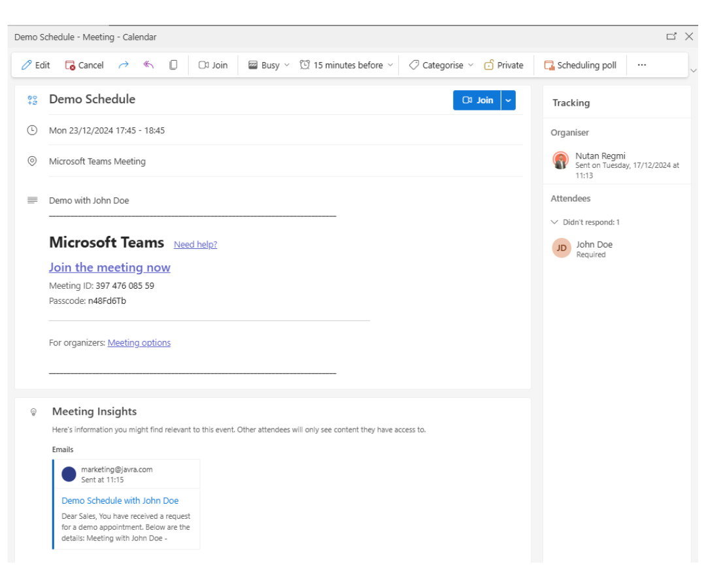This screenshot has width=706, height=588.
Task: Expand the blue Join button dropdown arrow
Action: tap(509, 101)
